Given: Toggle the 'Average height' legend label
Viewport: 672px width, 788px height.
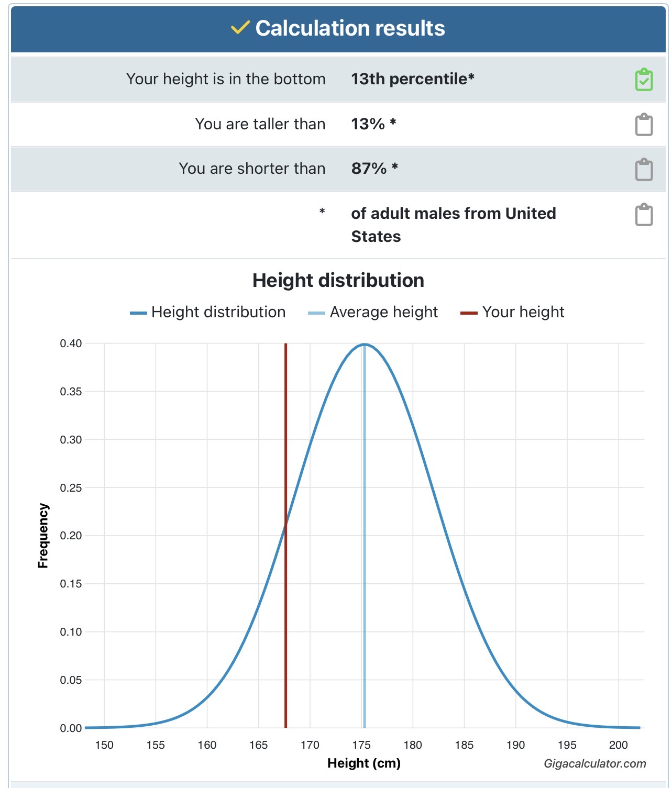Looking at the screenshot, I should click(383, 312).
